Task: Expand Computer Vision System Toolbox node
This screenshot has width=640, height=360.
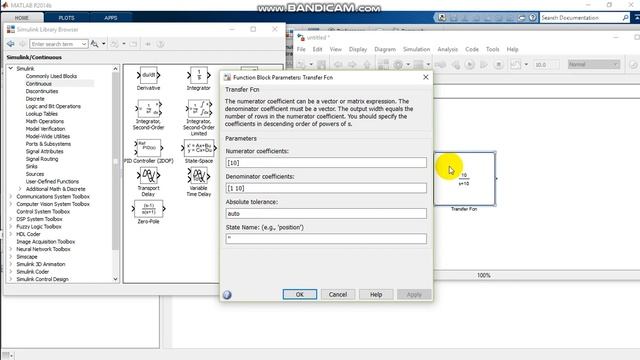Action: [x=11, y=204]
